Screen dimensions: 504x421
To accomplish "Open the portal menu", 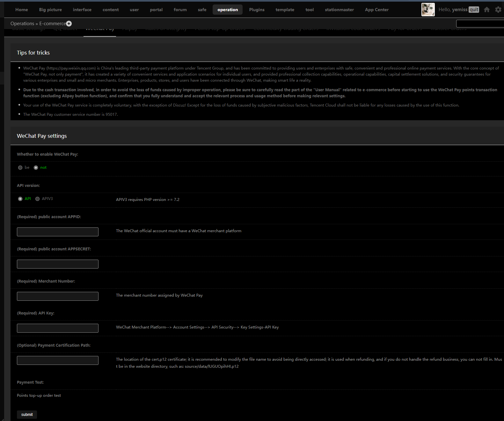I will tap(156, 10).
